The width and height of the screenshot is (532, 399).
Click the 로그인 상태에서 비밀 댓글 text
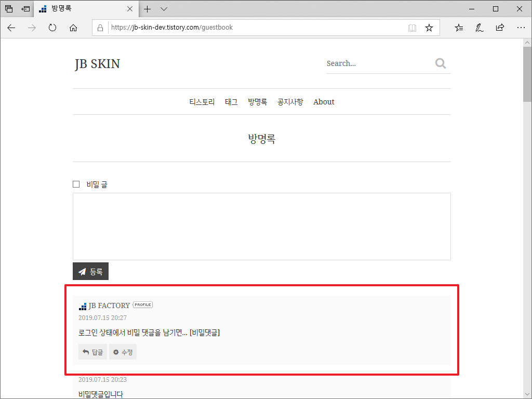(149, 333)
